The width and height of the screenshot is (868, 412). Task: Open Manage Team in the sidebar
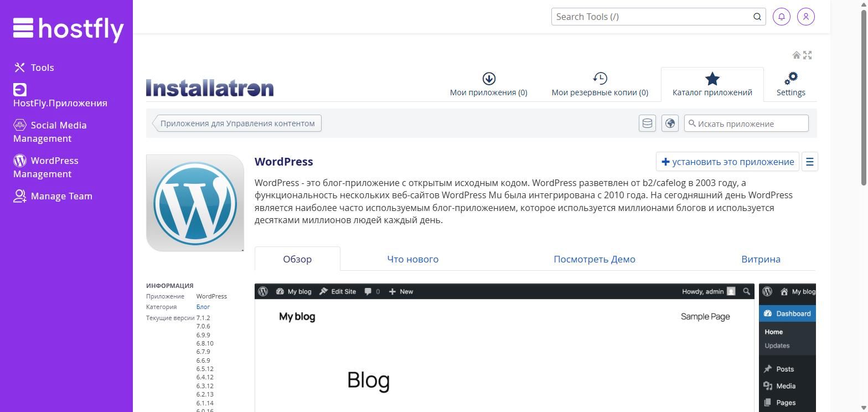pyautogui.click(x=53, y=196)
